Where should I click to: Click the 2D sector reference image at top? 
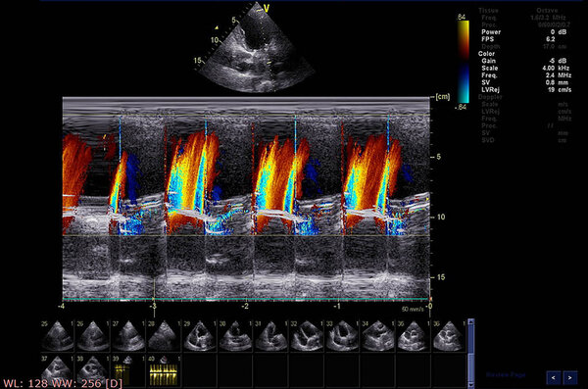pyautogui.click(x=256, y=49)
